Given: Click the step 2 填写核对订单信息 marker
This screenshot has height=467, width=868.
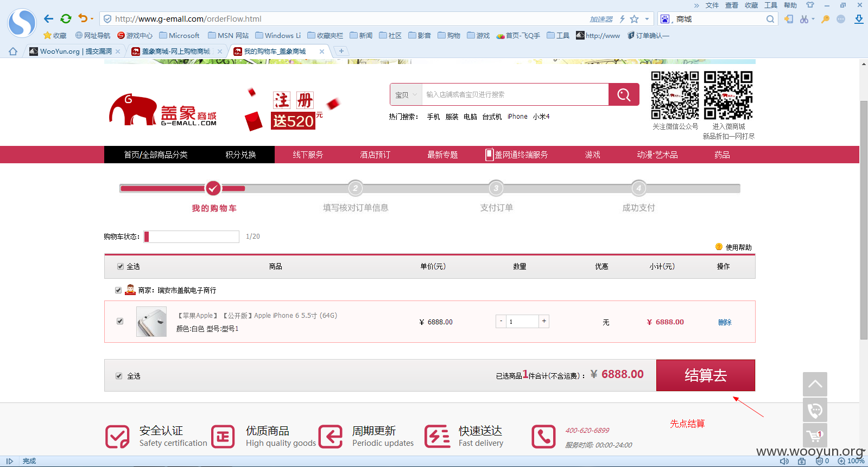Looking at the screenshot, I should (x=356, y=188).
